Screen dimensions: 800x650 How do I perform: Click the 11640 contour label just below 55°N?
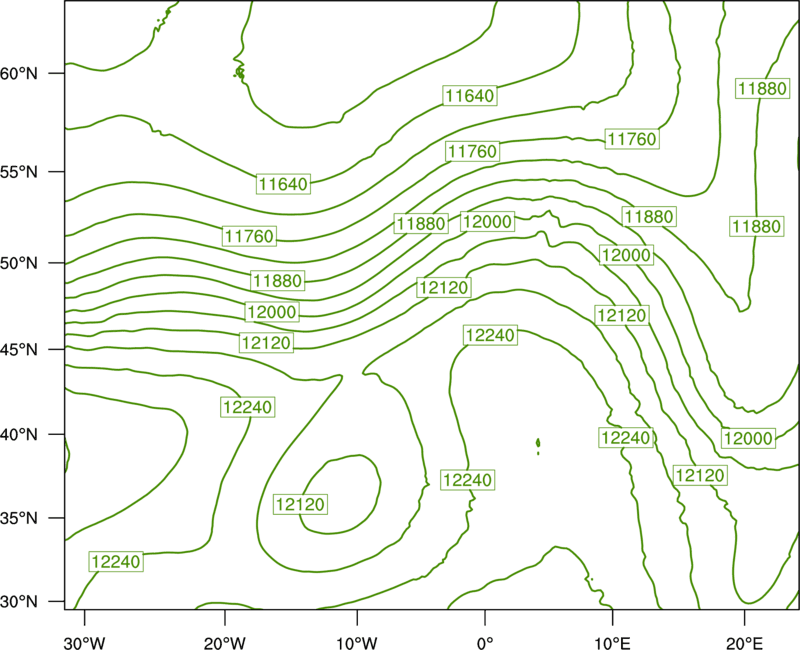pyautogui.click(x=283, y=184)
